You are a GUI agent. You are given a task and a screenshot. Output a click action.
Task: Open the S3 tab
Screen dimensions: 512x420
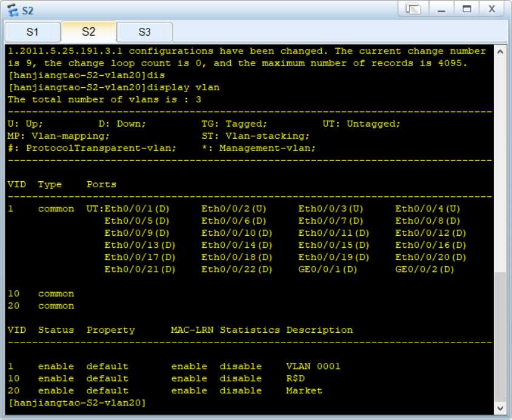pyautogui.click(x=144, y=32)
